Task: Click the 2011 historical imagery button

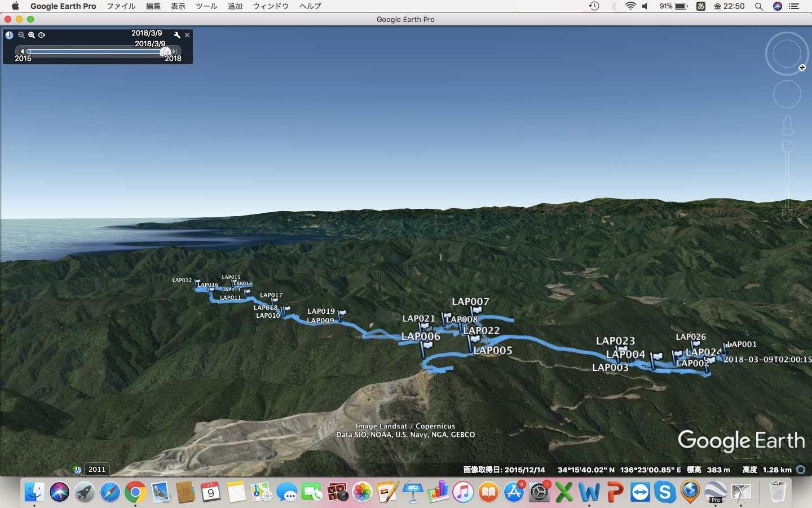Action: click(96, 469)
